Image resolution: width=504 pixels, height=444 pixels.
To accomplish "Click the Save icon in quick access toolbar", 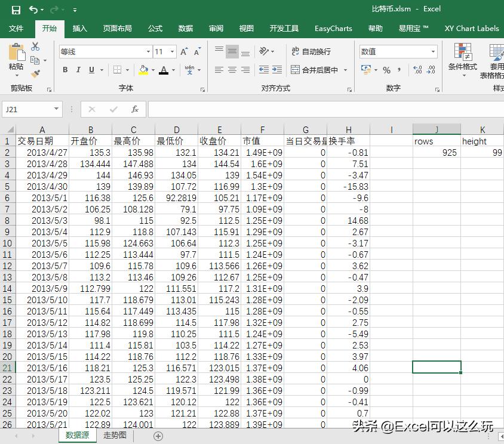I will (15, 9).
